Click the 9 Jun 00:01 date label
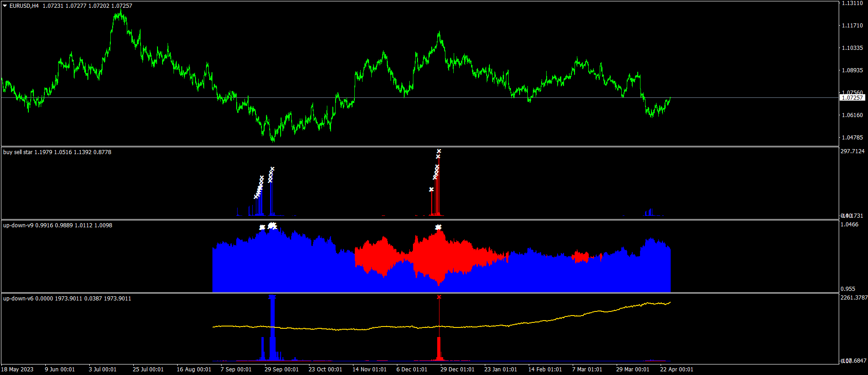868x375 pixels. [60, 370]
